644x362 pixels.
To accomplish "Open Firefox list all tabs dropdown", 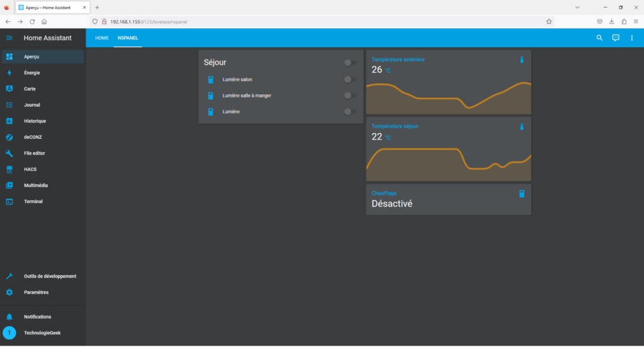I will [577, 7].
